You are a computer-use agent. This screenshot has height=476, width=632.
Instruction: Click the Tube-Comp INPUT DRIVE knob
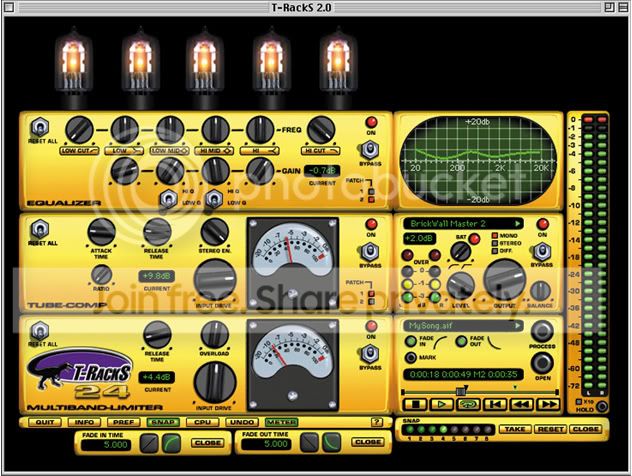coord(214,281)
